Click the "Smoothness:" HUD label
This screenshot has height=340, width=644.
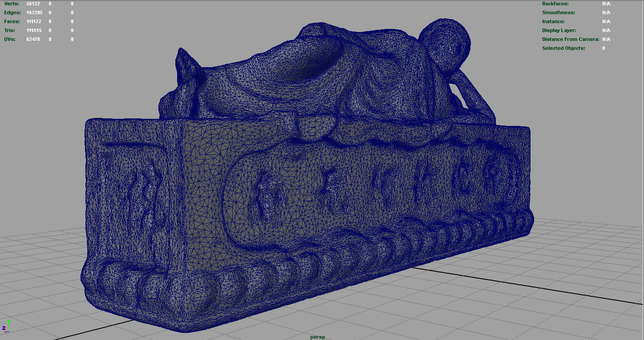click(x=559, y=12)
